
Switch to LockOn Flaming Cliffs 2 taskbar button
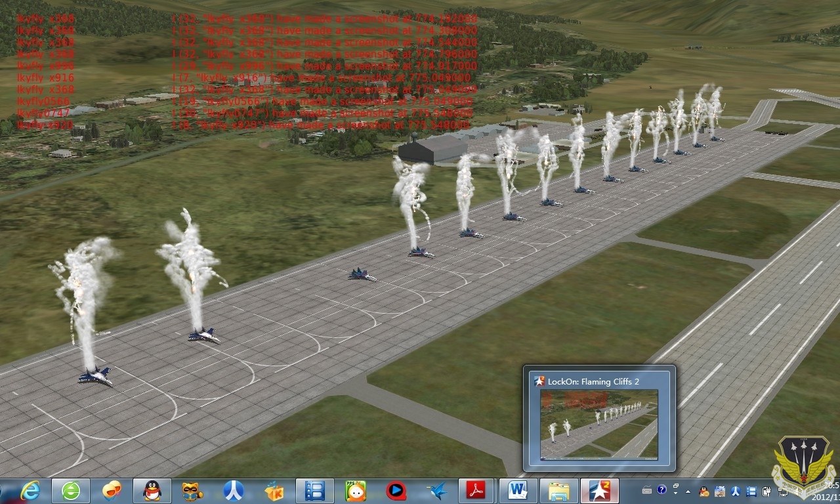600,491
